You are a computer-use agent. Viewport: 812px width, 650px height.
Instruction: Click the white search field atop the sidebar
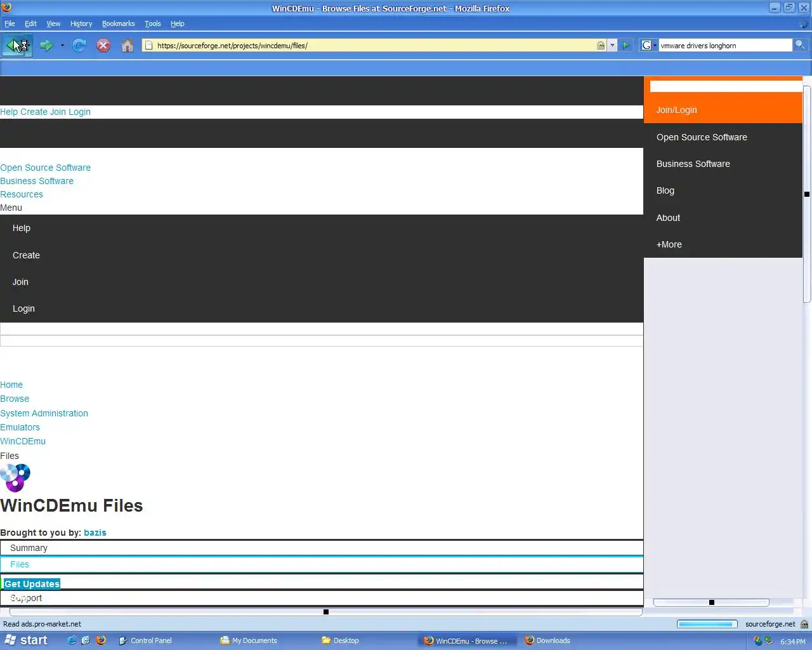tap(726, 86)
